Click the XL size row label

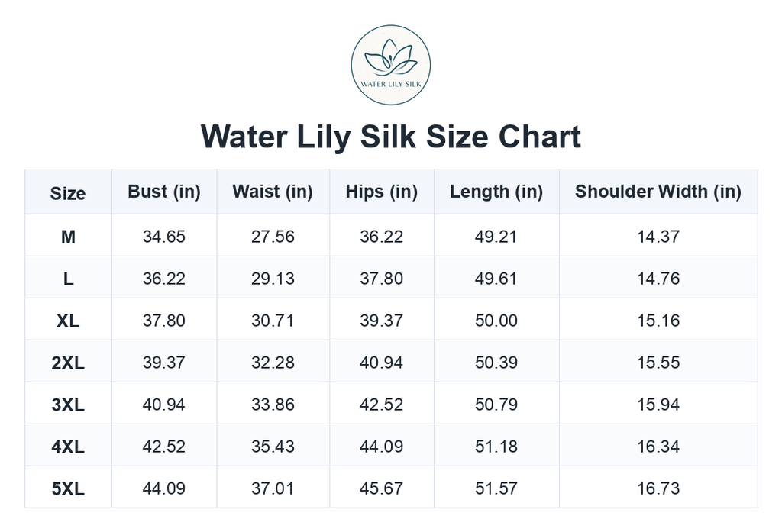point(68,321)
